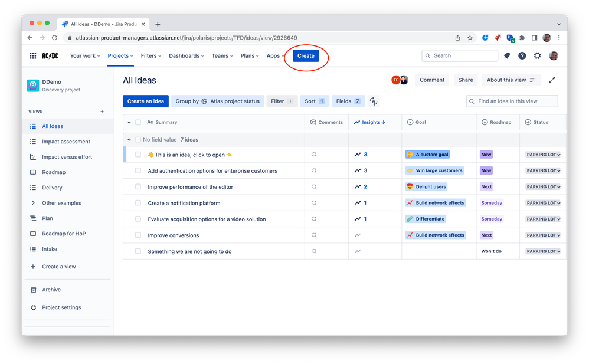Select checkbox for Improve conversions row
The image size is (589, 364).
tap(138, 235)
